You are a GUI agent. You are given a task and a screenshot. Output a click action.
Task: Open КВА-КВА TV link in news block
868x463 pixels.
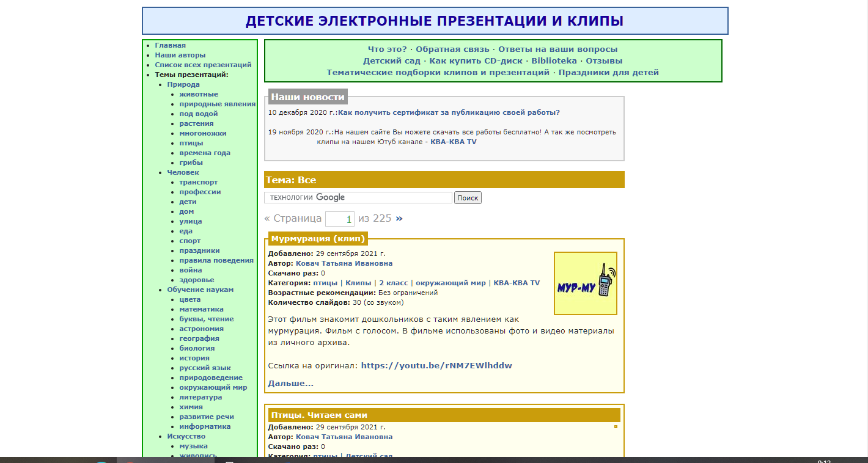(x=454, y=142)
